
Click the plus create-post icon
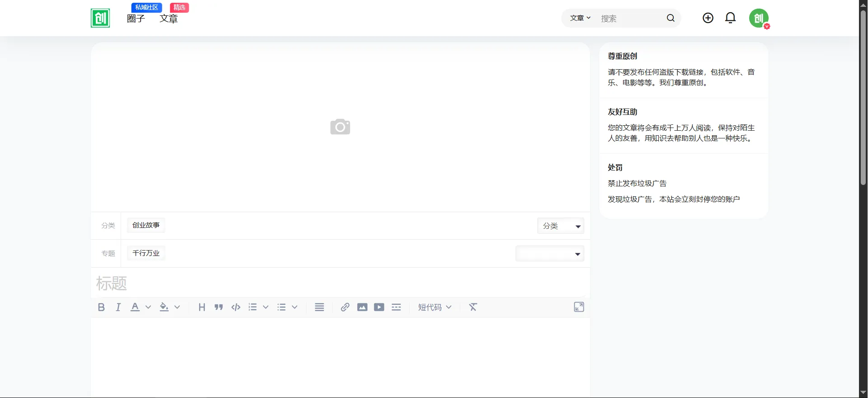coord(708,18)
